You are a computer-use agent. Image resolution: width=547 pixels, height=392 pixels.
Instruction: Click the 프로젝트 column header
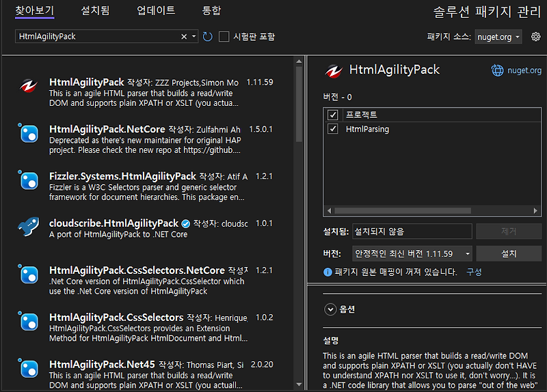[x=362, y=115]
